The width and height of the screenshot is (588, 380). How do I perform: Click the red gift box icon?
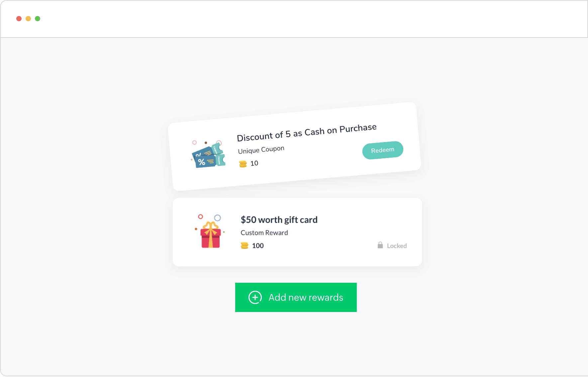pyautogui.click(x=210, y=231)
